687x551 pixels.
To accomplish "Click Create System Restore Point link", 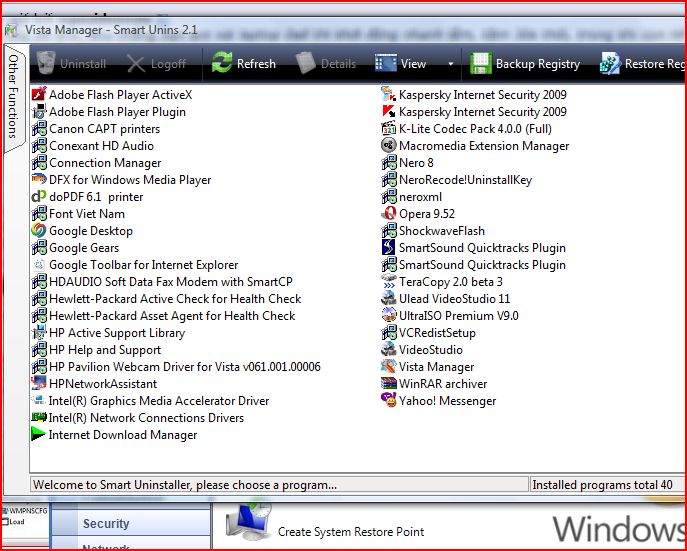I will [350, 532].
